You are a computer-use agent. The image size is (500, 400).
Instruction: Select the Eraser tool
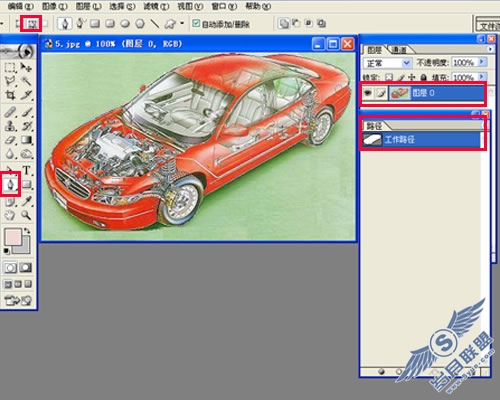click(10, 140)
